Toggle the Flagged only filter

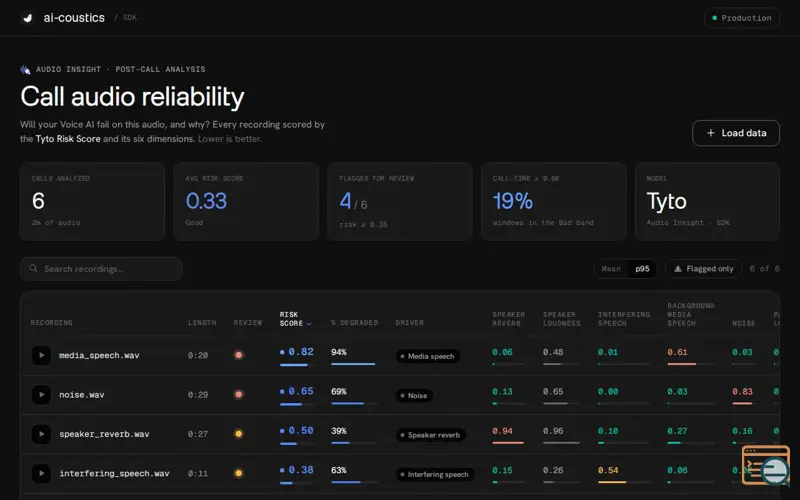704,269
